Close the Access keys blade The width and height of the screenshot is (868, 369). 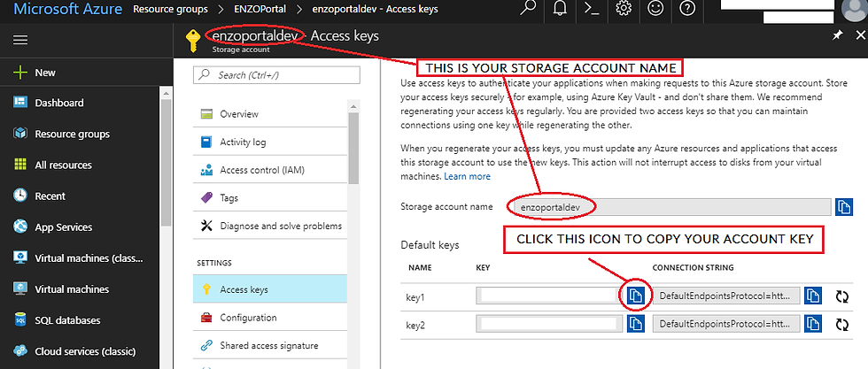(x=860, y=35)
